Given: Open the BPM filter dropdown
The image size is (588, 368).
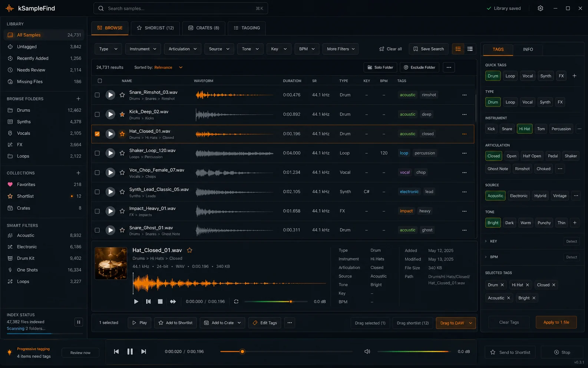Looking at the screenshot, I should (307, 49).
